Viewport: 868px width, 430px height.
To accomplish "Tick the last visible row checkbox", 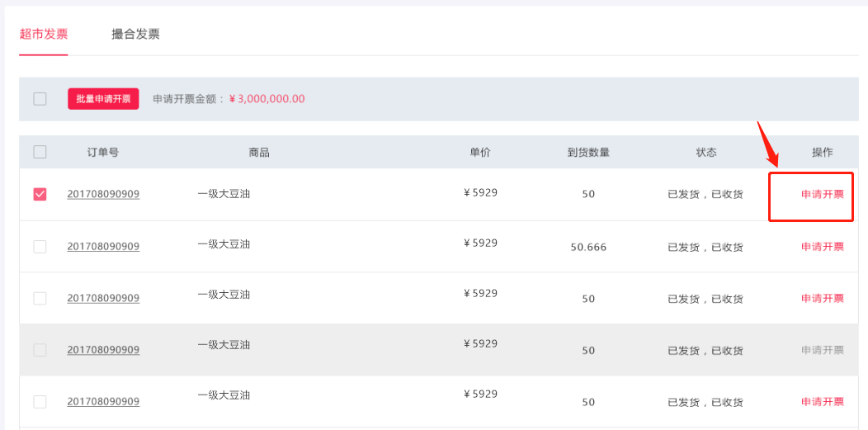I will pyautogui.click(x=40, y=402).
